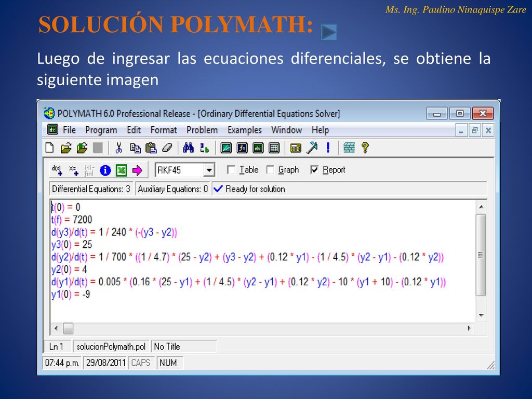Click the ini-finl initial/final values icon
Image resolution: width=532 pixels, height=399 pixels.
(x=89, y=170)
